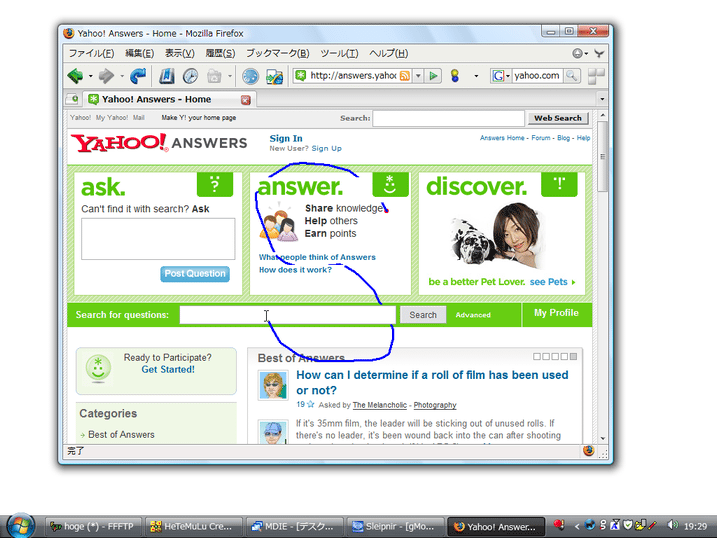Open ブックマーク(B) menu
The width and height of the screenshot is (717, 538).
coord(278,53)
